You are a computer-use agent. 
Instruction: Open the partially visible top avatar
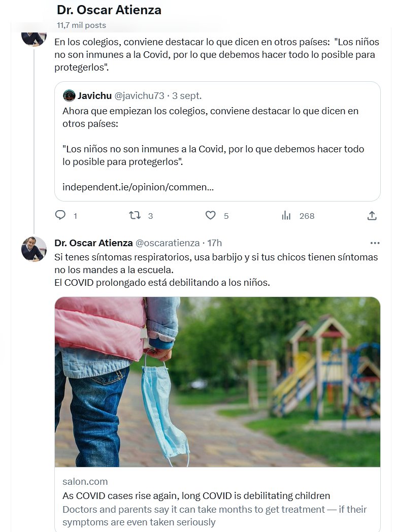[34, 39]
